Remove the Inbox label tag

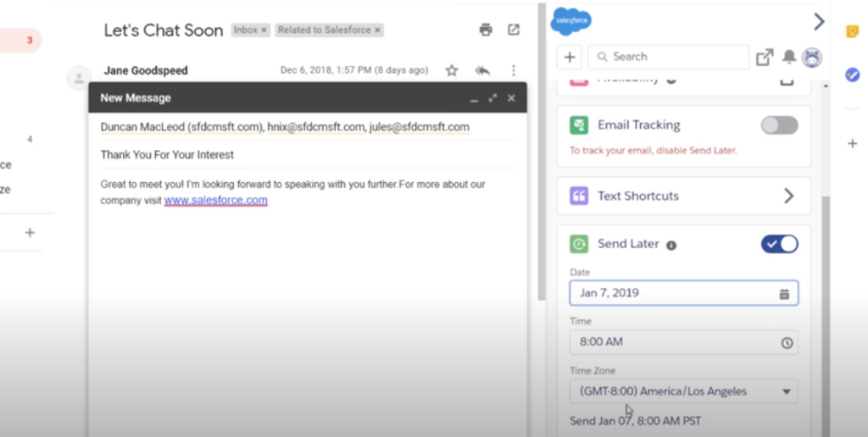coord(264,30)
